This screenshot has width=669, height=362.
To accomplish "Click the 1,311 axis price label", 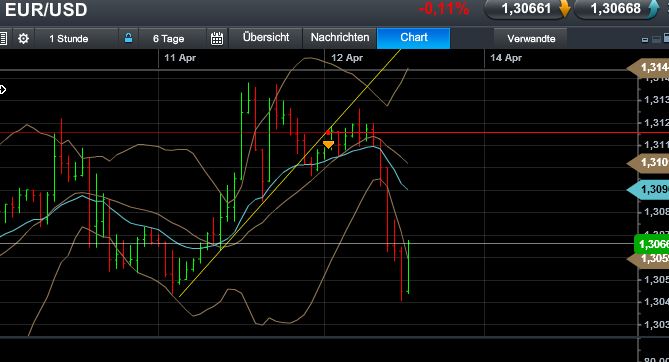I will (x=656, y=145).
